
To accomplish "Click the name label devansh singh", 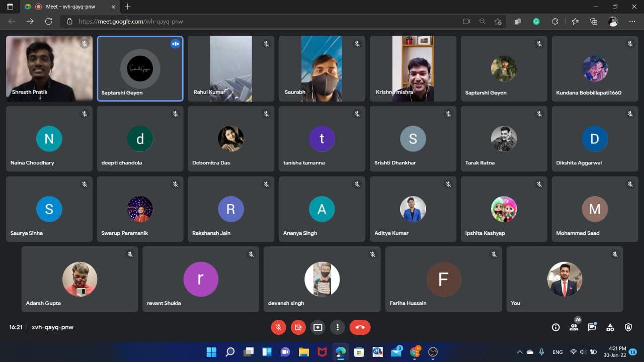I will point(286,303).
